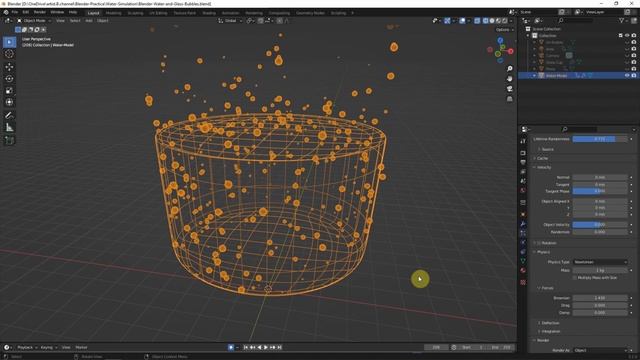Click the Blender logo menu icon
This screenshot has width=640, height=360.
click(6, 12)
